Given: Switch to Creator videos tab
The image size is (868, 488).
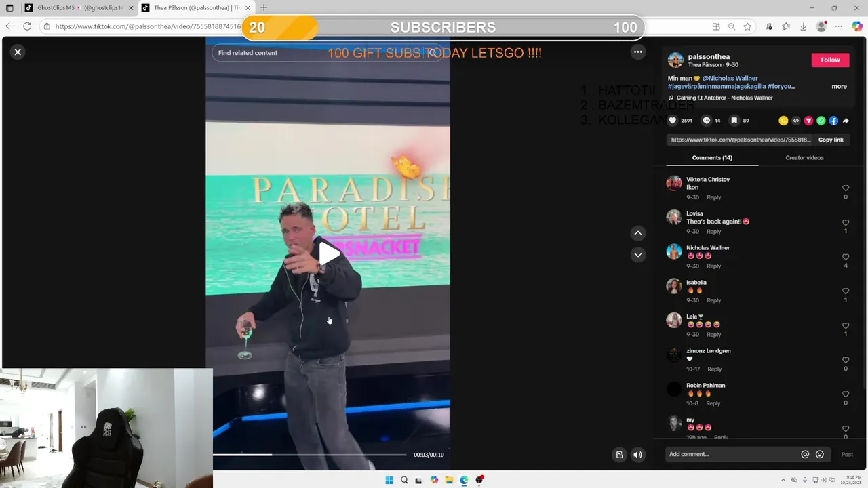Looking at the screenshot, I should point(804,158).
